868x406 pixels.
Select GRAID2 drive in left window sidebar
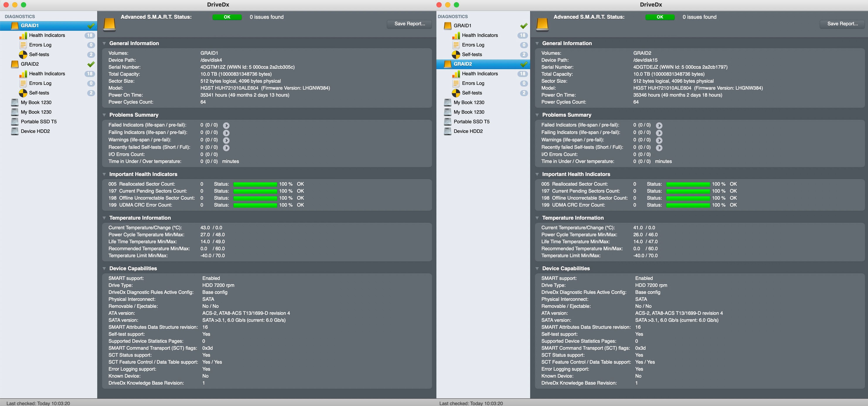(x=49, y=64)
